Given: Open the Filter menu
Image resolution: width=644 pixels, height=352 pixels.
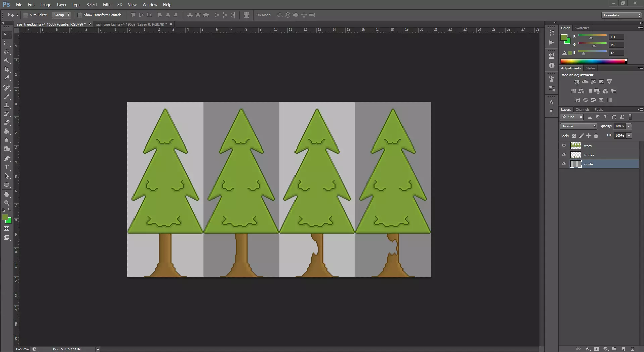Looking at the screenshot, I should point(107,5).
